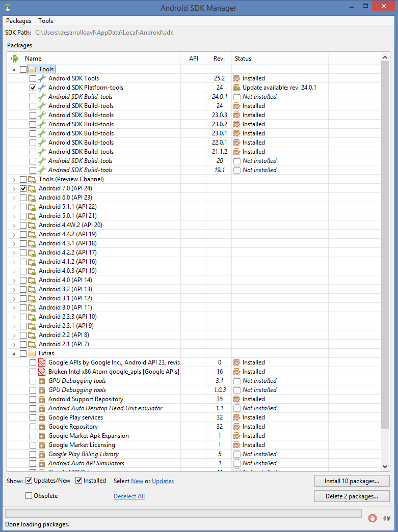Screen dimensions: 398x532
Task: Expand the Android 4.0.3 (API 15) node
Action: (14, 271)
